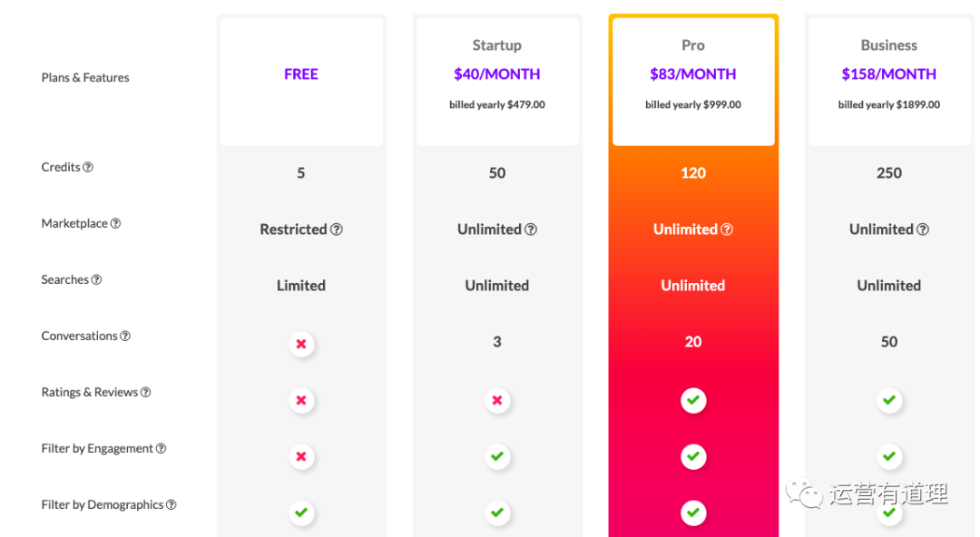Click help icon beside Filter by Engagement
The width and height of the screenshot is (980, 537).
[161, 449]
